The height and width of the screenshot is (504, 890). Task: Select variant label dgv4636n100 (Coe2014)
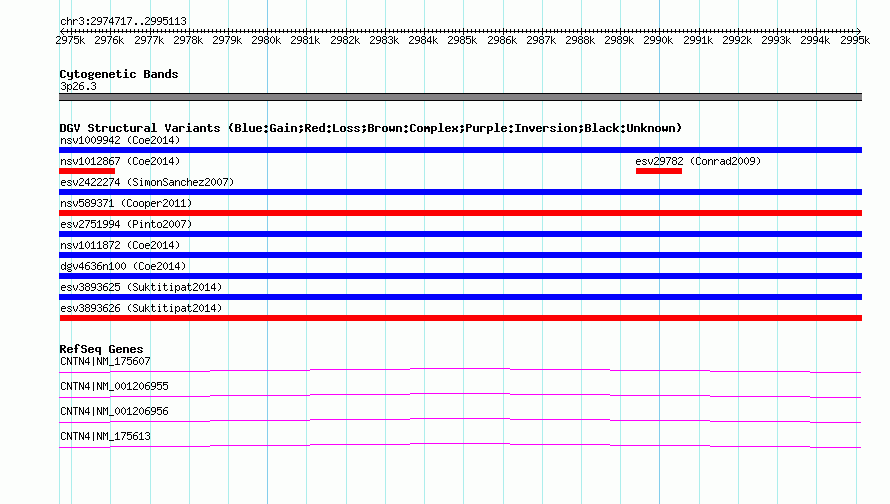point(123,266)
